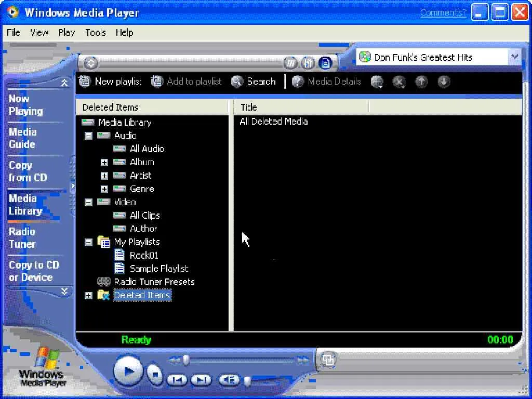Click the show equalizer settings icon
The width and height of the screenshot is (532, 399).
pyautogui.click(x=308, y=63)
